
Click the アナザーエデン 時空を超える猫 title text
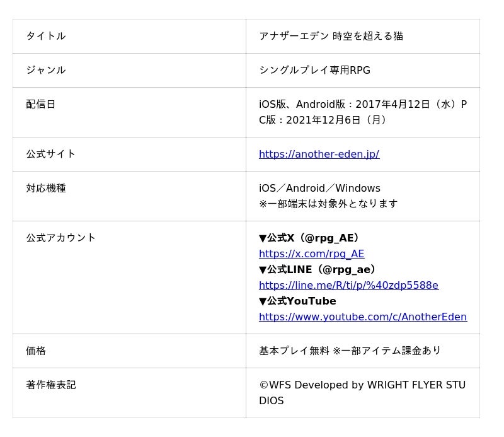pyautogui.click(x=331, y=36)
